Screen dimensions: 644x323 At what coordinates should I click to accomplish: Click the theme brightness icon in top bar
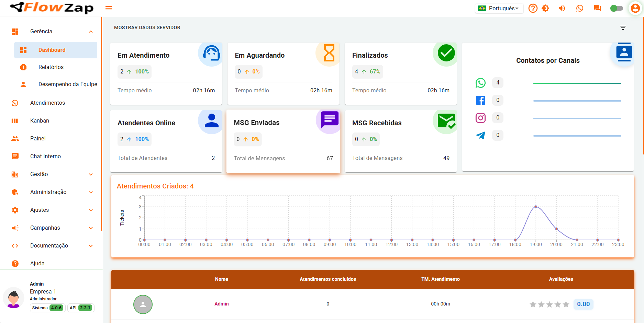pos(545,8)
